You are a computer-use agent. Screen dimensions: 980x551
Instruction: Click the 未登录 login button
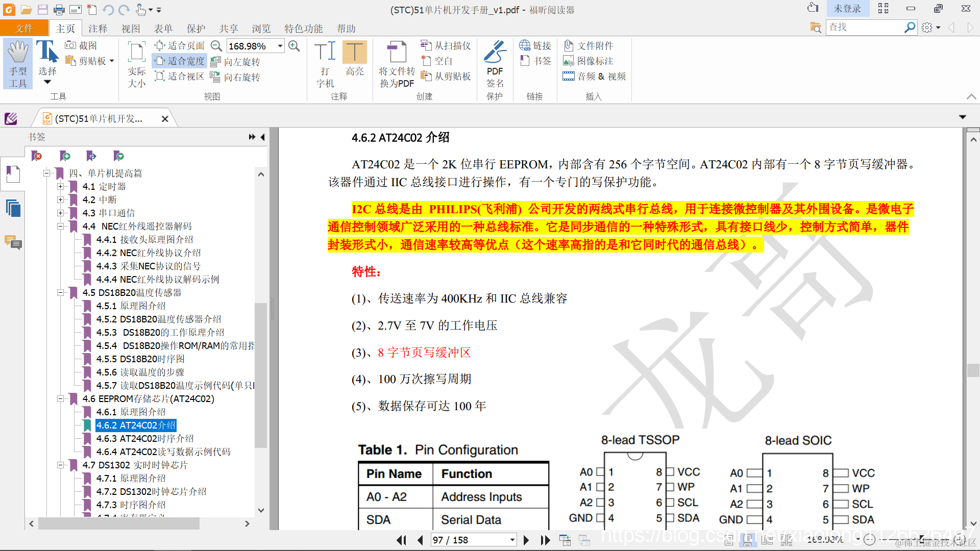(847, 9)
